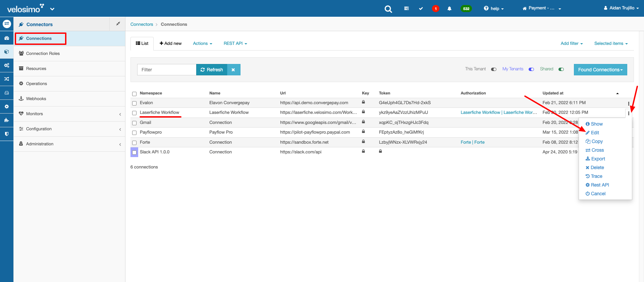644x282 pixels.
Task: Open the Aidan Trujillo user menu
Action: 621,8
